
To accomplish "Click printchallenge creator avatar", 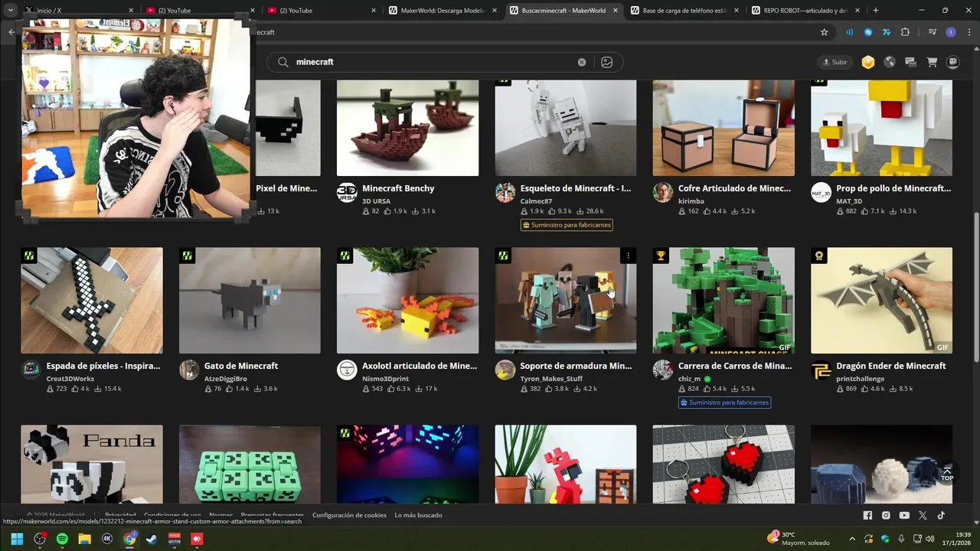I will click(821, 370).
